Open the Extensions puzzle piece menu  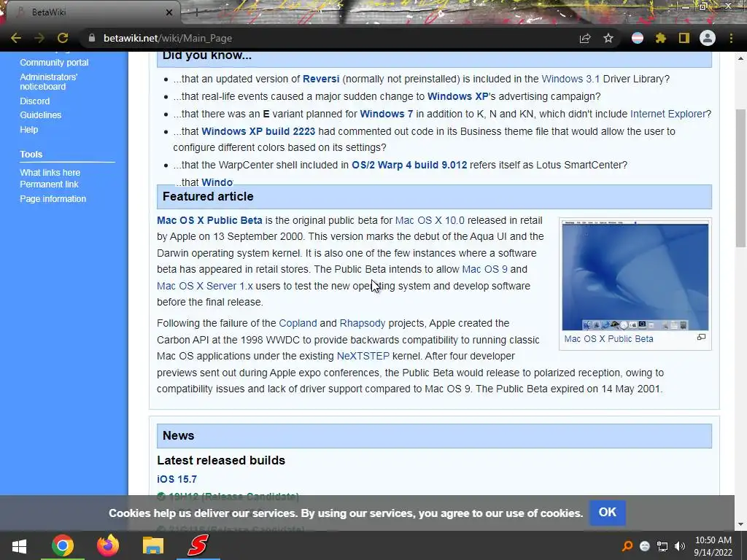(661, 38)
